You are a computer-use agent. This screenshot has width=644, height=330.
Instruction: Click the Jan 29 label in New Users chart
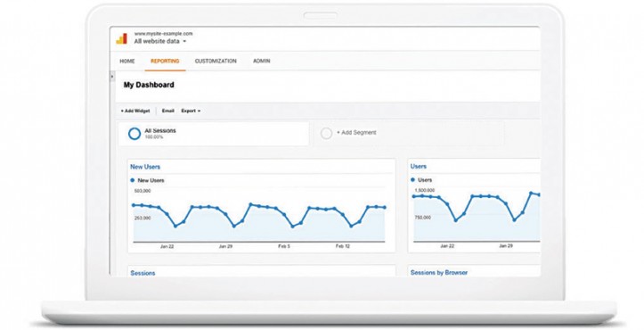[x=225, y=246]
